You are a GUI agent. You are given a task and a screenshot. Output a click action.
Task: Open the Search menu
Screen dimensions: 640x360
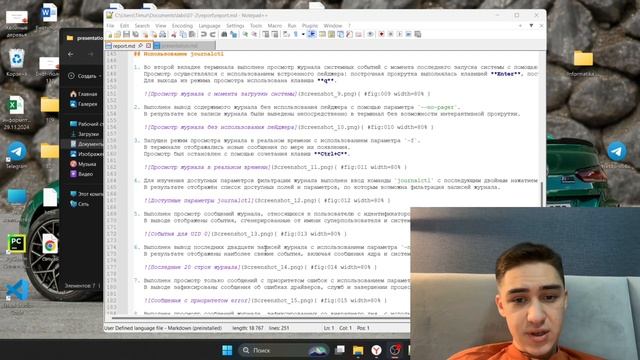[142, 26]
